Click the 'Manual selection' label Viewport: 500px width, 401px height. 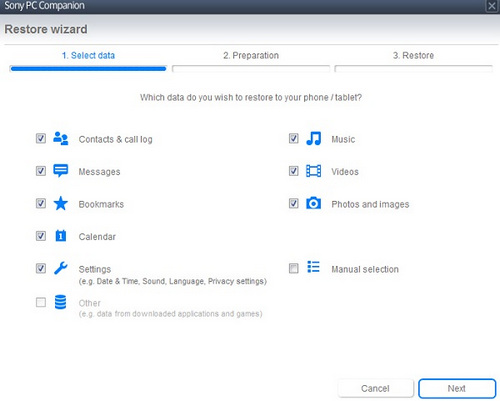[x=365, y=269]
